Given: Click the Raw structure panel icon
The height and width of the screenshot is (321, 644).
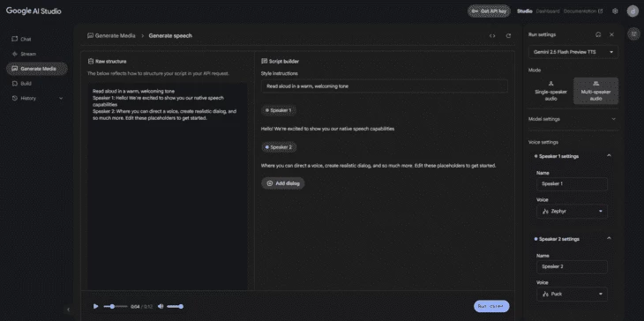Looking at the screenshot, I should (91, 61).
